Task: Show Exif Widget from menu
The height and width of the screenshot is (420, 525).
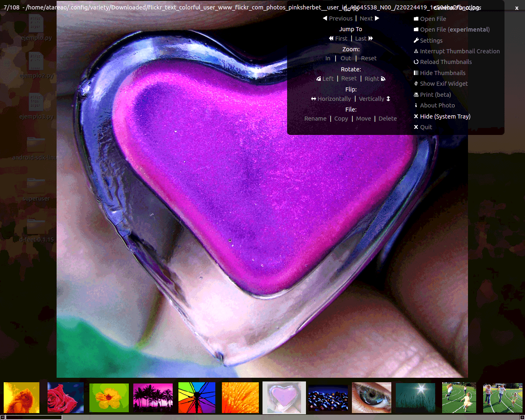Action: pyautogui.click(x=441, y=84)
